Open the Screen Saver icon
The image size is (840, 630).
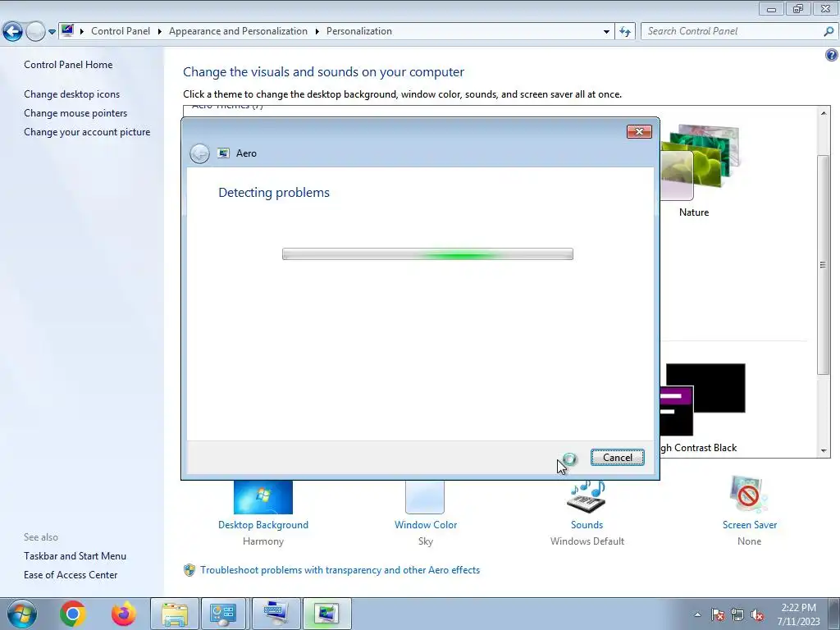(749, 495)
